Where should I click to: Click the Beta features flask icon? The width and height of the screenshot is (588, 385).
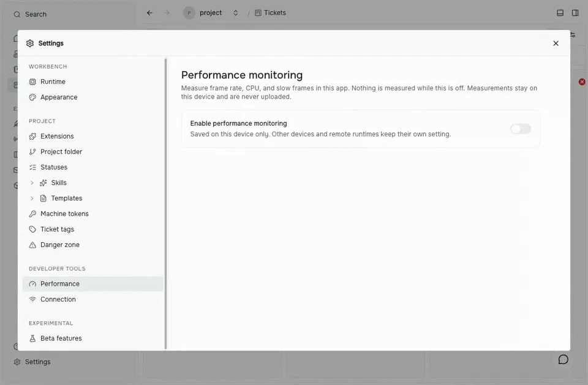point(32,338)
